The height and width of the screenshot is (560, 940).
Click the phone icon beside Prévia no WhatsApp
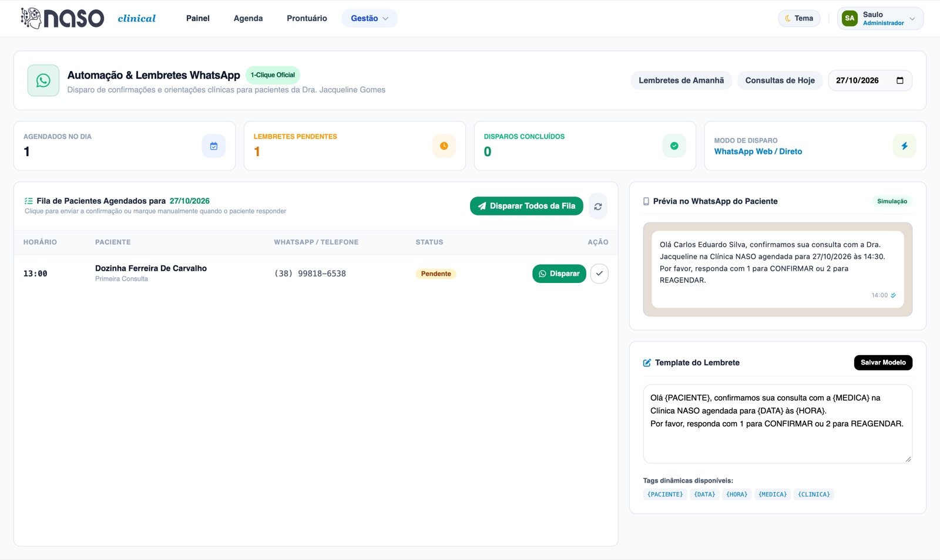(646, 201)
